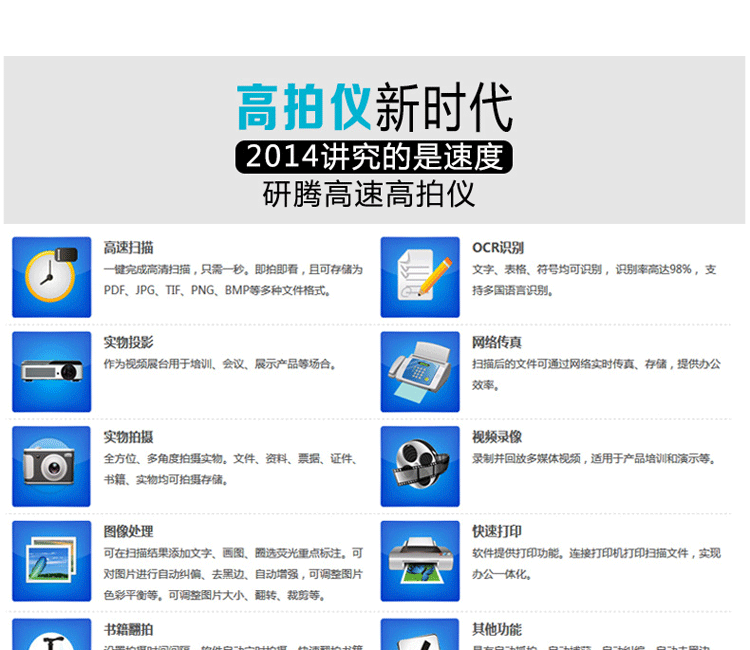Viewport: 750px width, 650px height.
Task: Click the 网络传真 heading
Action: point(496,342)
